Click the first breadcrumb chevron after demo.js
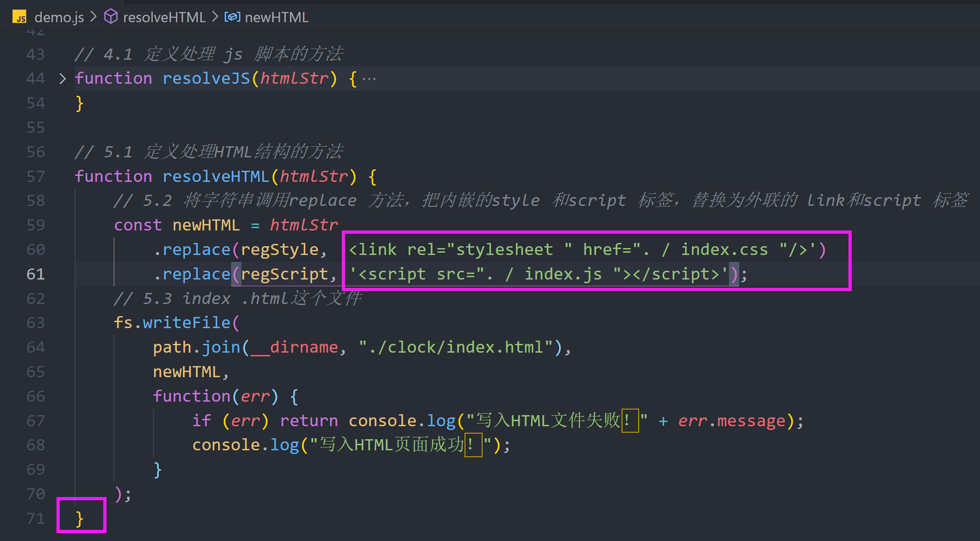The width and height of the screenshot is (980, 541). [x=94, y=17]
